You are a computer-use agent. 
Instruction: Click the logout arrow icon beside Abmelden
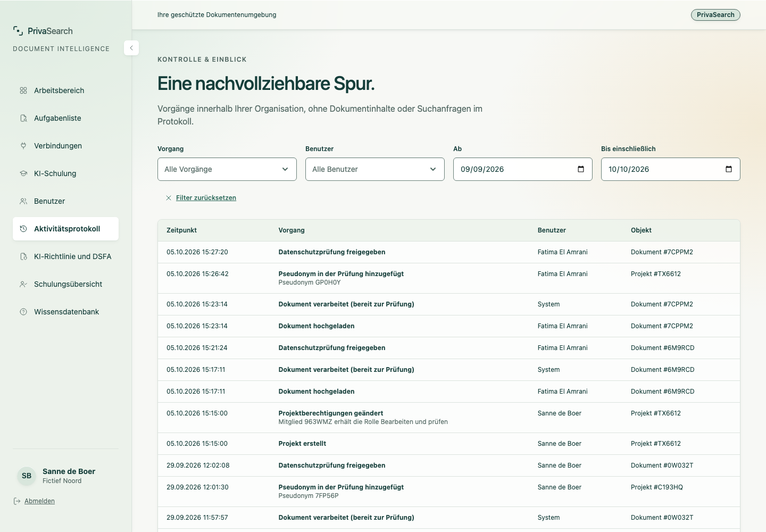click(17, 501)
